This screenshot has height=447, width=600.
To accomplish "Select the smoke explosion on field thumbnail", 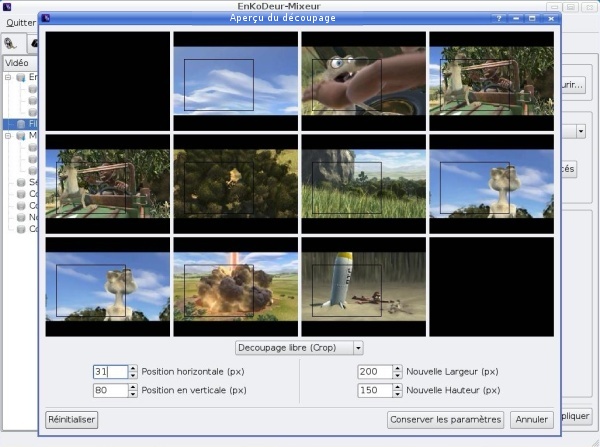I will [236, 287].
